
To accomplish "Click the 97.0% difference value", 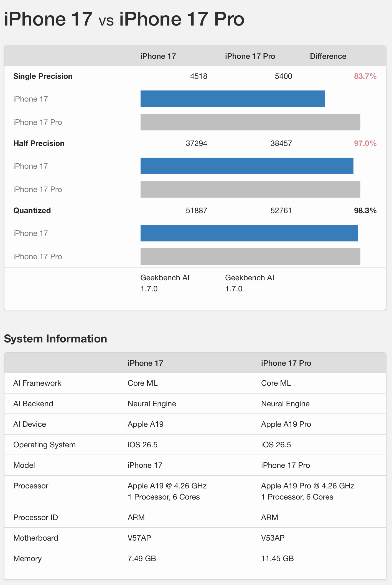I will [x=365, y=143].
